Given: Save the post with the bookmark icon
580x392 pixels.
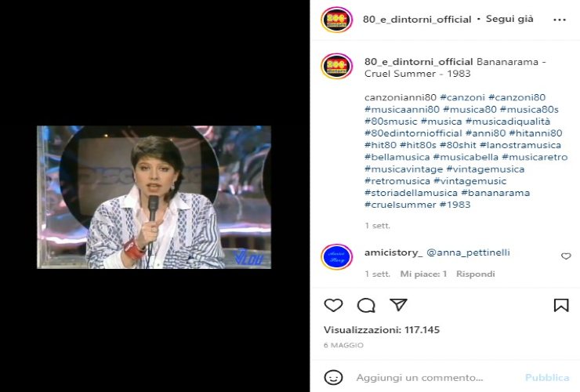Looking at the screenshot, I should (560, 306).
